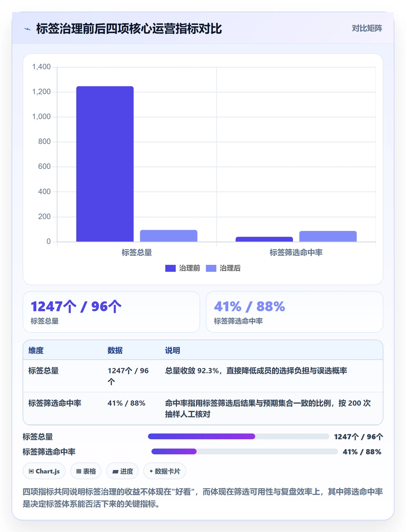Image resolution: width=406 pixels, height=532 pixels.
Task: Toggle the 治理前 legend swatch
Action: 170,268
